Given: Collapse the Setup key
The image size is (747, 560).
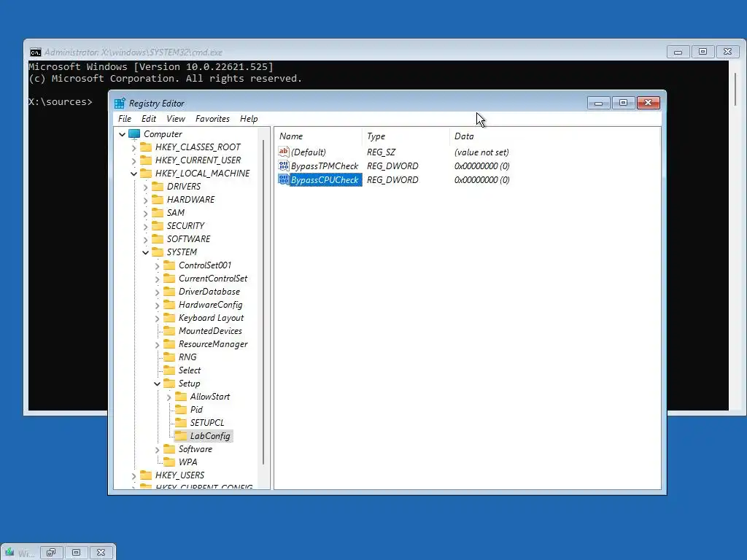Looking at the screenshot, I should tap(158, 384).
